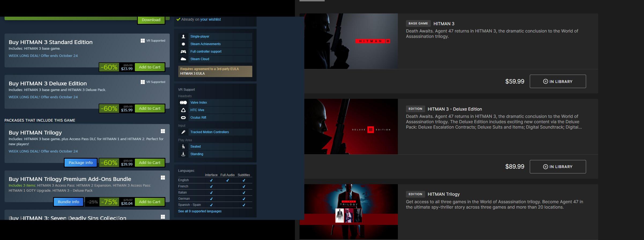Click the -60% badge on Standard Edition
This screenshot has height=240, width=644.
(x=109, y=67)
